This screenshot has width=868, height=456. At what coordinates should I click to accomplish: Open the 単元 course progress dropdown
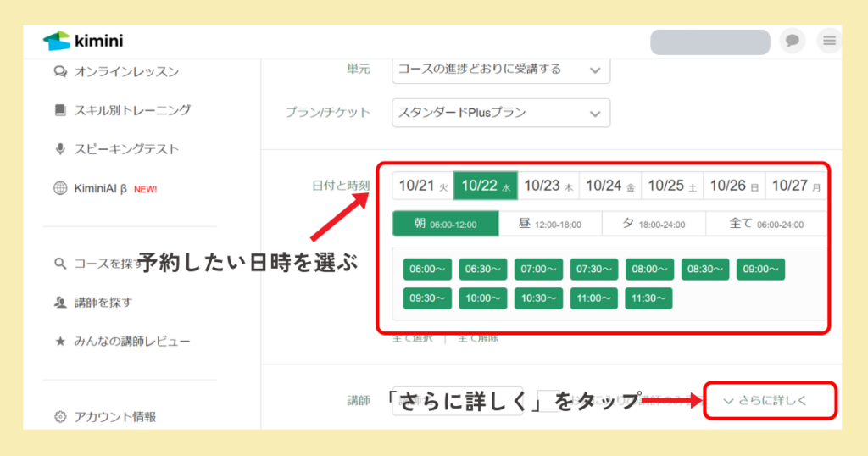[x=501, y=70]
